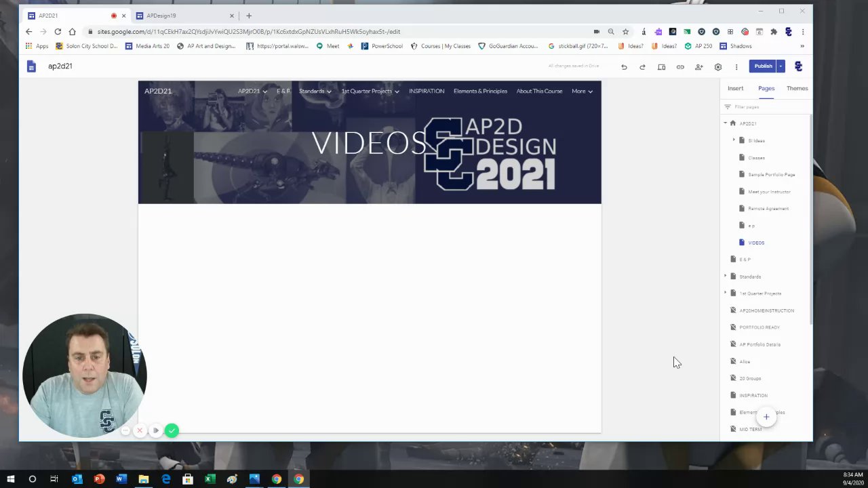Open site settings gear icon

pyautogui.click(x=718, y=66)
